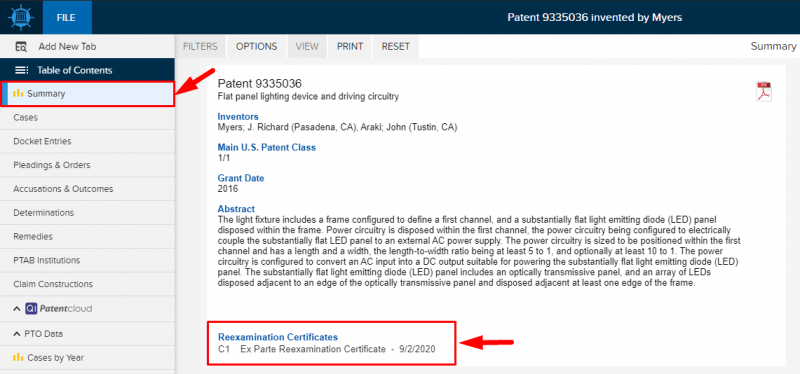Open the FILE menu

click(67, 17)
